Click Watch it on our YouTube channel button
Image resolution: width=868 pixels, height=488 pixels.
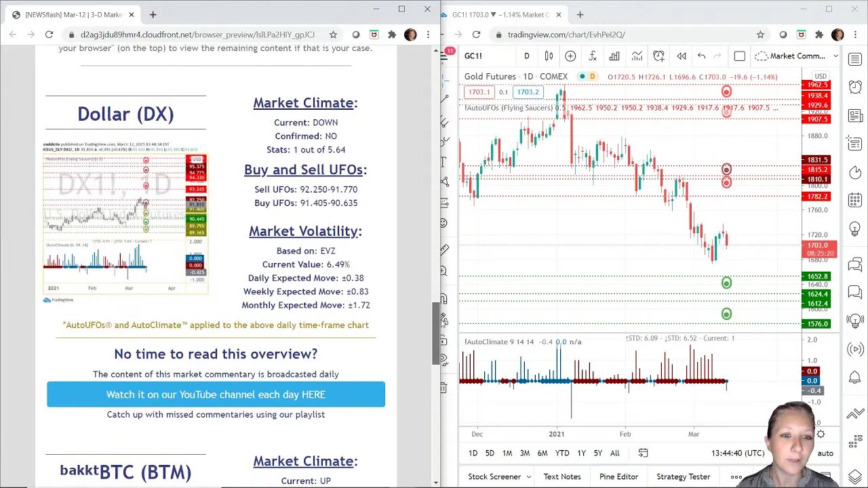216,394
